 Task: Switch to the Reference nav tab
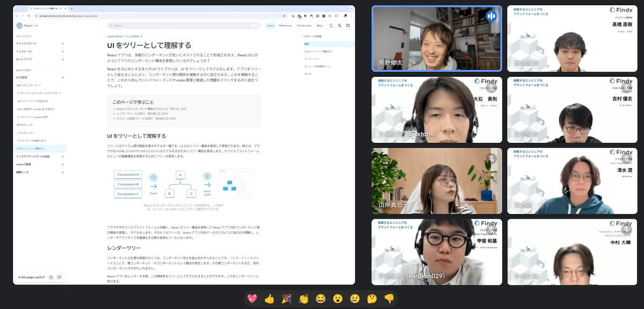click(285, 25)
